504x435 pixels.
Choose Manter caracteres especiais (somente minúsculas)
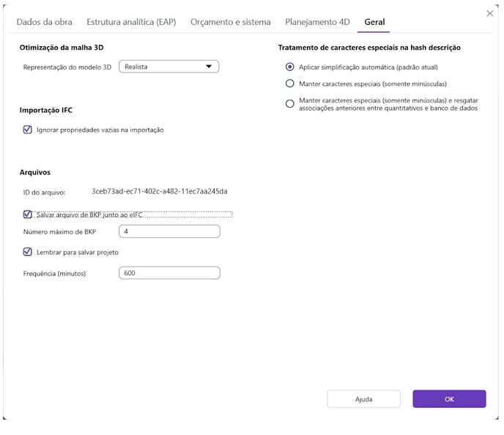click(x=290, y=83)
